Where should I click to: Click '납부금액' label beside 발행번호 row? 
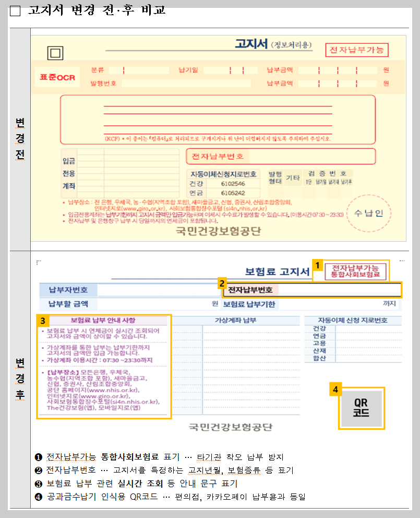280,83
